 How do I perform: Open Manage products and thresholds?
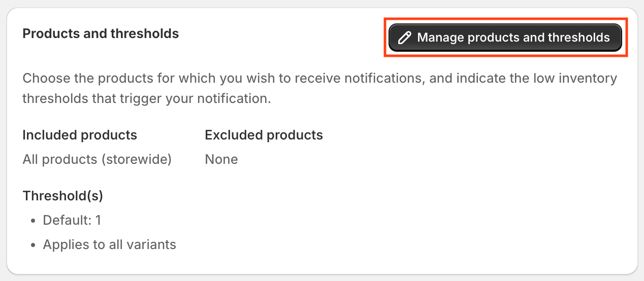tap(505, 38)
